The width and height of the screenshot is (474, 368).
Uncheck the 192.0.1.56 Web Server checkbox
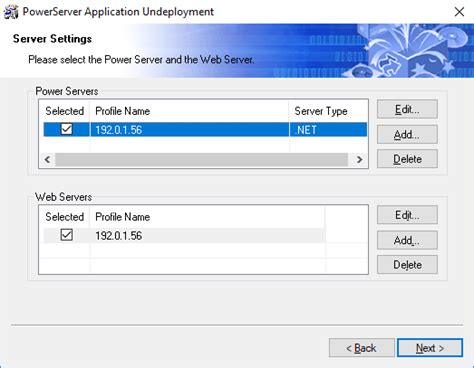click(67, 235)
